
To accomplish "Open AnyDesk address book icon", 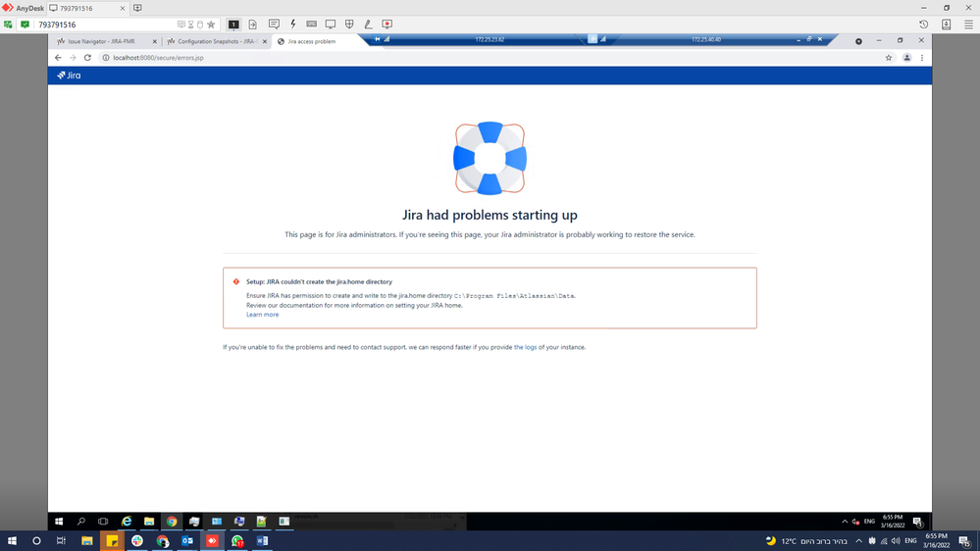I will pos(947,25).
